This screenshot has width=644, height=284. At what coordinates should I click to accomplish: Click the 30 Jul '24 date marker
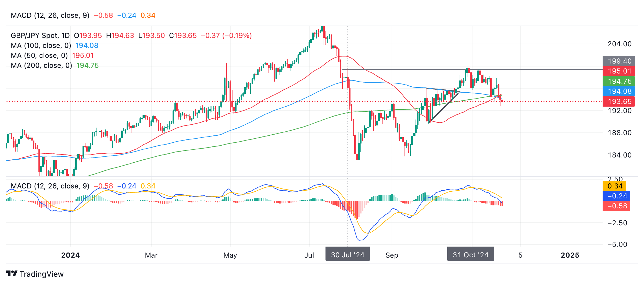(348, 255)
